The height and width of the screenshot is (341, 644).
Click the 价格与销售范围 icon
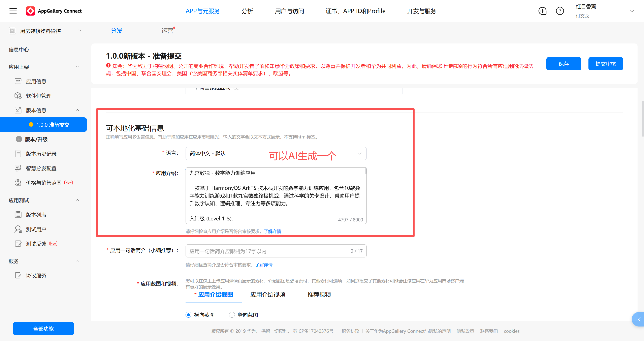pyautogui.click(x=18, y=183)
